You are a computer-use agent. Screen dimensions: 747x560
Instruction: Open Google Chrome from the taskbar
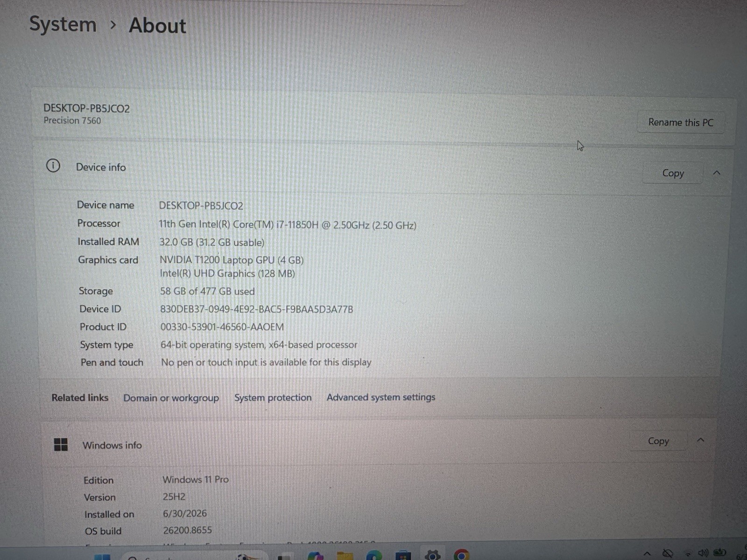tap(461, 555)
